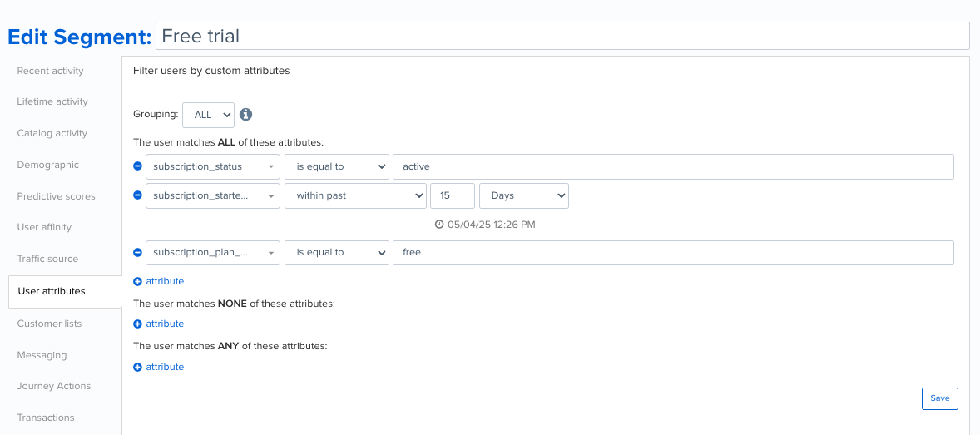Open the Predictive scores tab

pos(57,196)
